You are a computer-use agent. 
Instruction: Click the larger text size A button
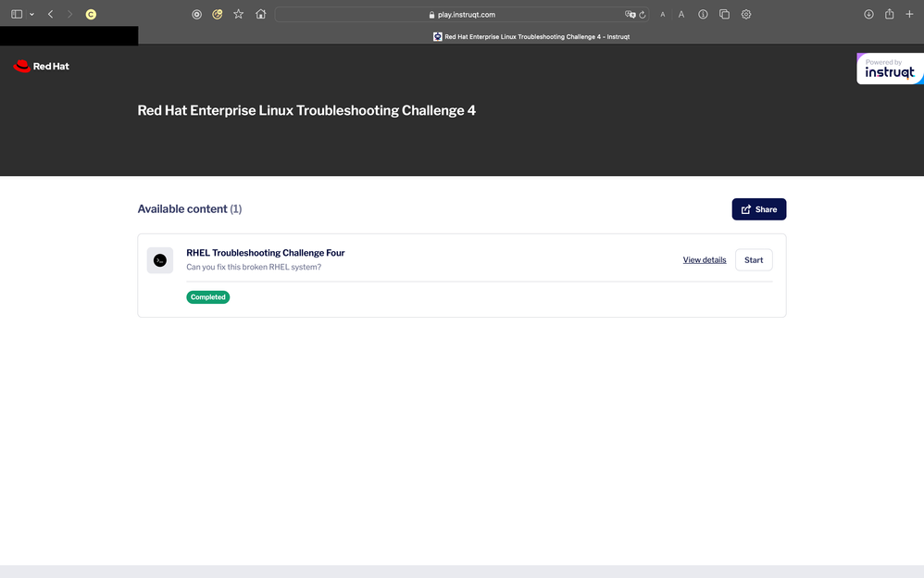click(681, 15)
